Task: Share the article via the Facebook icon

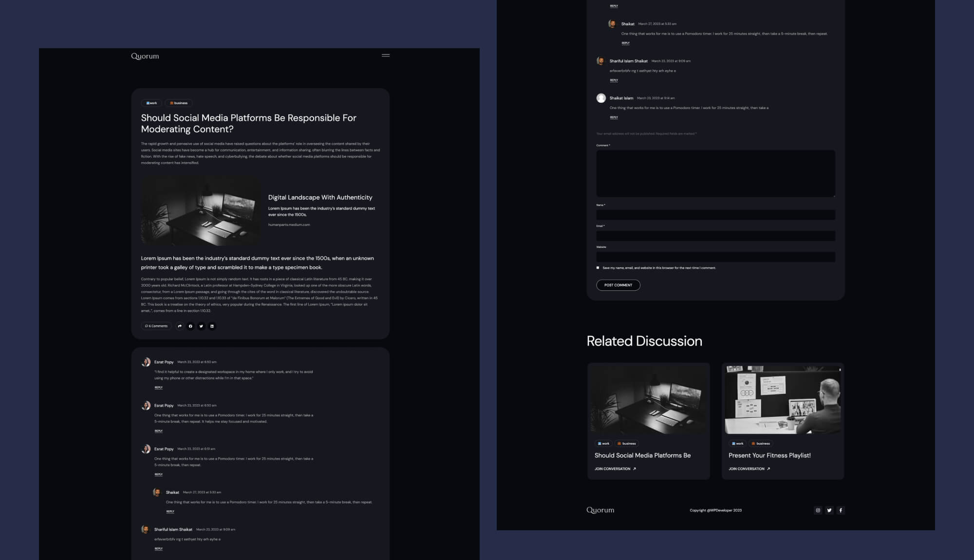Action: pos(190,326)
